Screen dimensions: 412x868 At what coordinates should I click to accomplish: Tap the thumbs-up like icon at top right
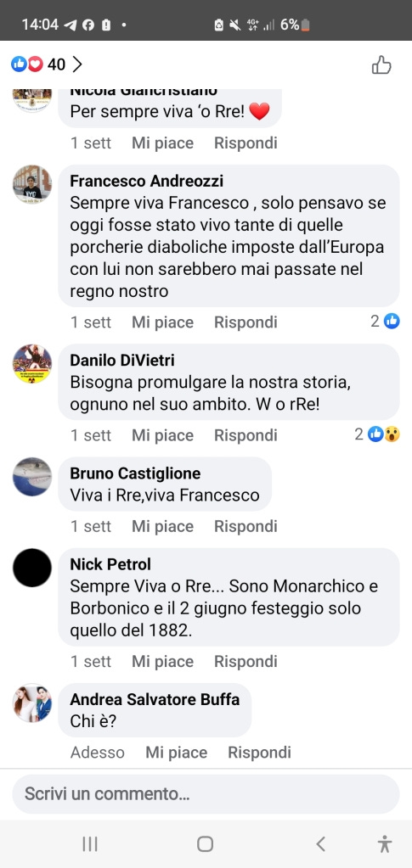pyautogui.click(x=381, y=64)
